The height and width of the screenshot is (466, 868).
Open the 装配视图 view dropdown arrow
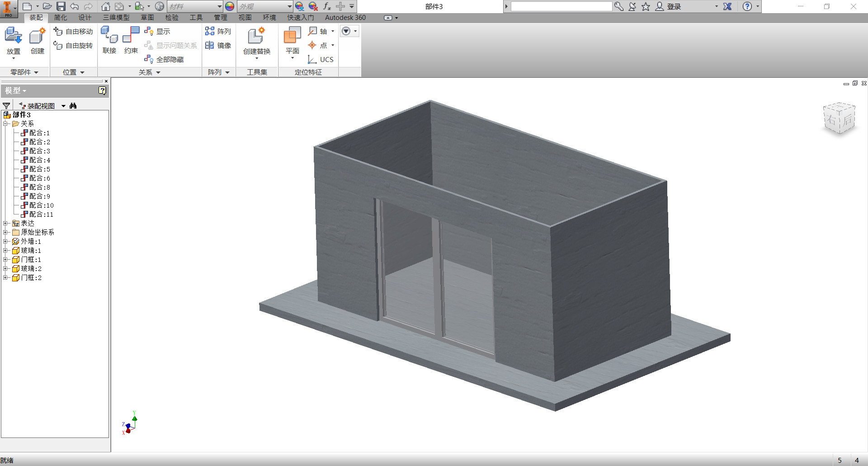[63, 106]
